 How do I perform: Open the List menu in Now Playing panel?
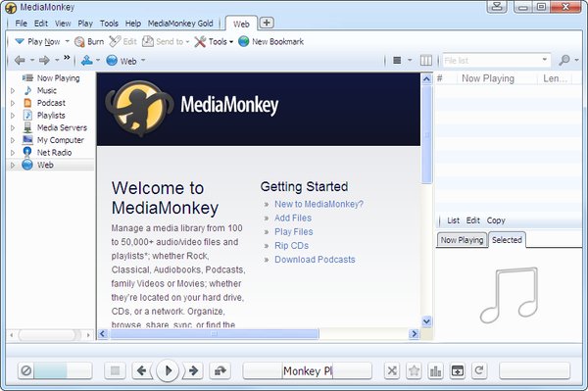pyautogui.click(x=453, y=220)
